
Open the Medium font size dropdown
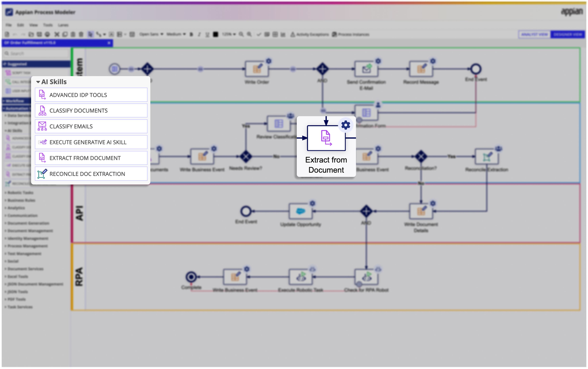(176, 34)
